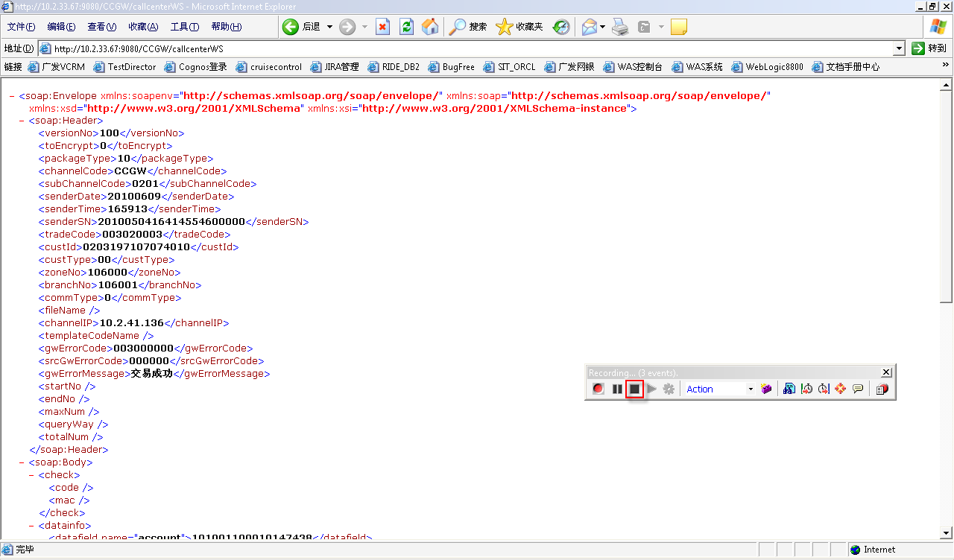Image resolution: width=954 pixels, height=560 pixels.
Task: Click the channelIP value 10.2.41.136
Action: (x=131, y=323)
